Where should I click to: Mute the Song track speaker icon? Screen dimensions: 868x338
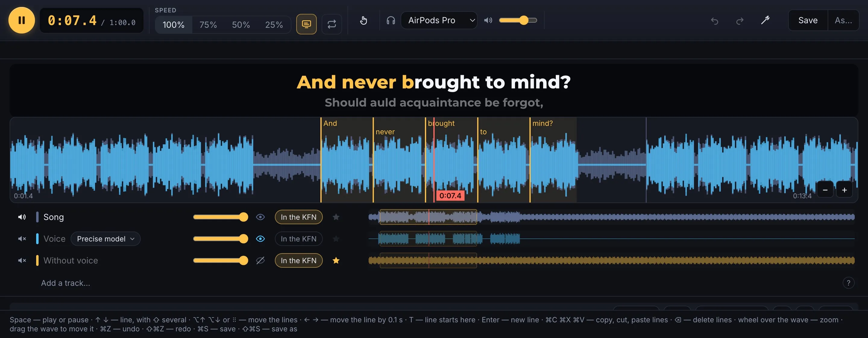(x=22, y=217)
